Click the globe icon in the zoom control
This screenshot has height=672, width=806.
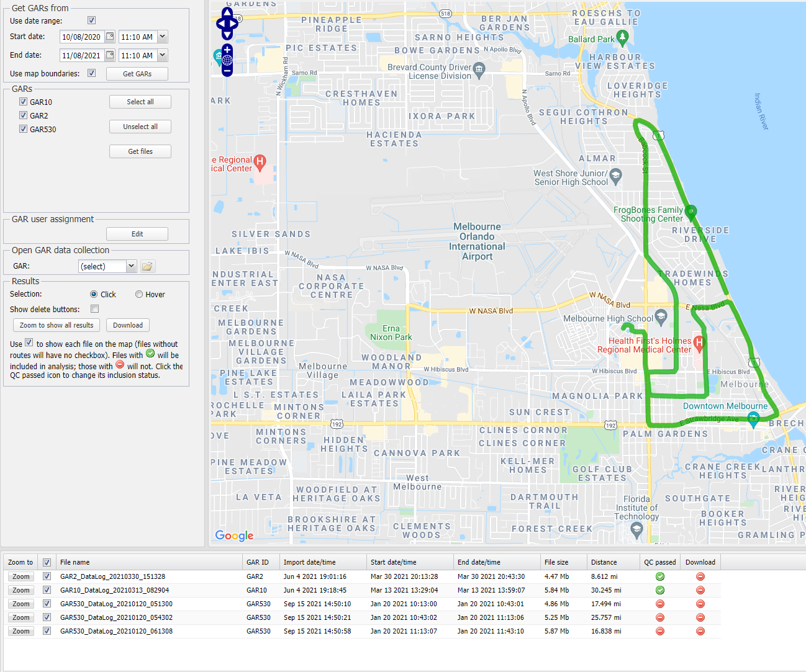pyautogui.click(x=227, y=60)
